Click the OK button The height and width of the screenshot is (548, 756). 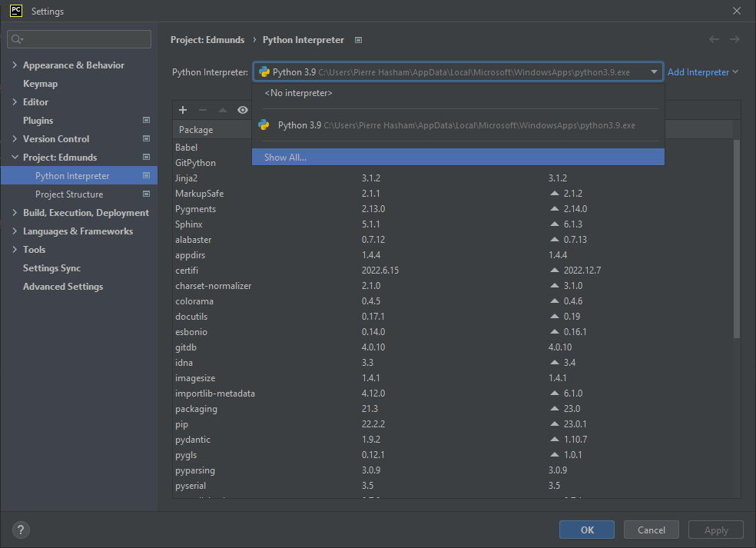click(587, 530)
